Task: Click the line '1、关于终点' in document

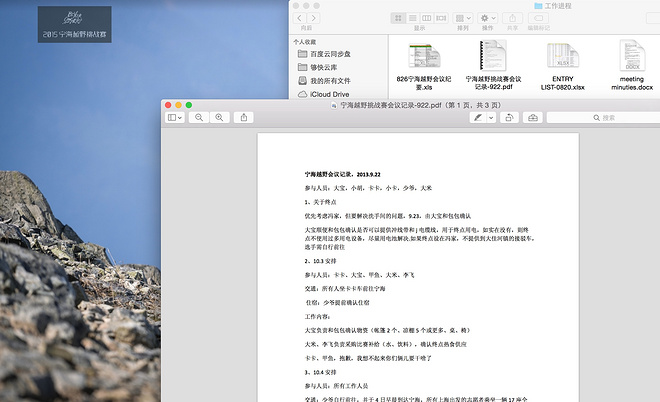Action: [x=320, y=202]
